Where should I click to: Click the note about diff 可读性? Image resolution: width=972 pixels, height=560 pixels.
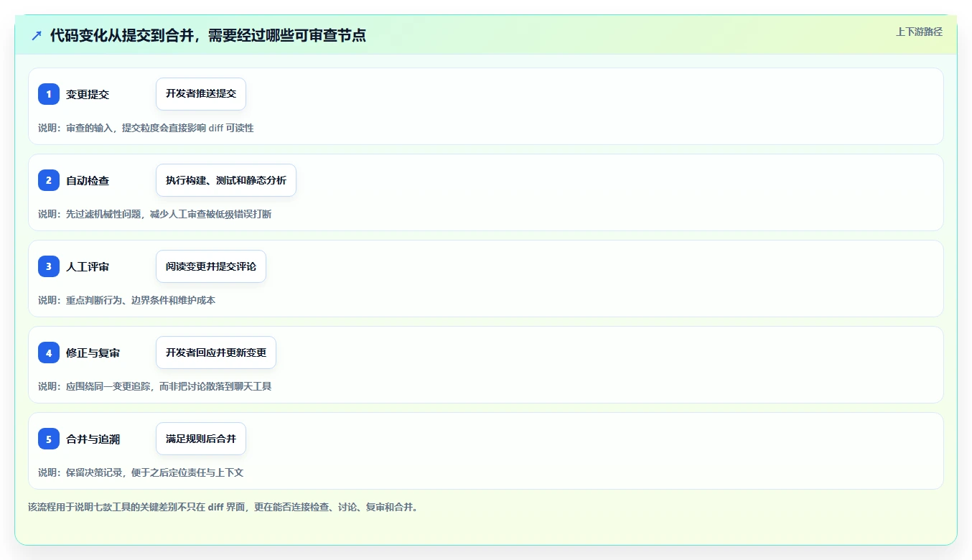[146, 128]
